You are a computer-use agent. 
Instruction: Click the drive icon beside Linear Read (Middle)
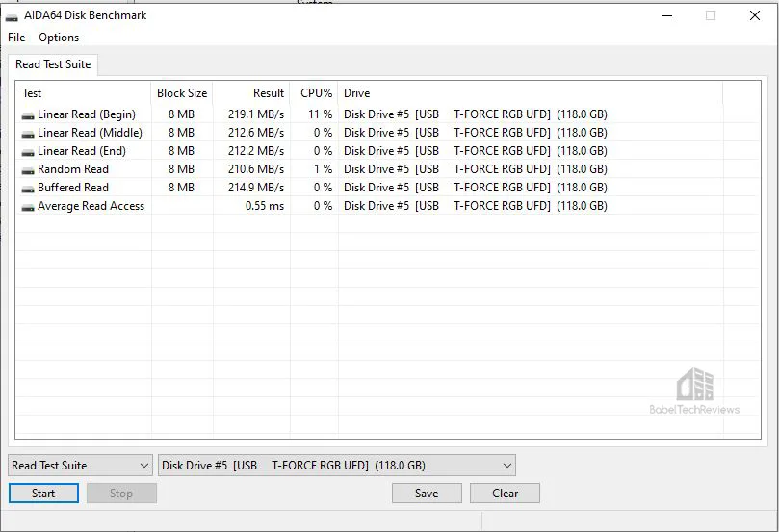coord(28,134)
